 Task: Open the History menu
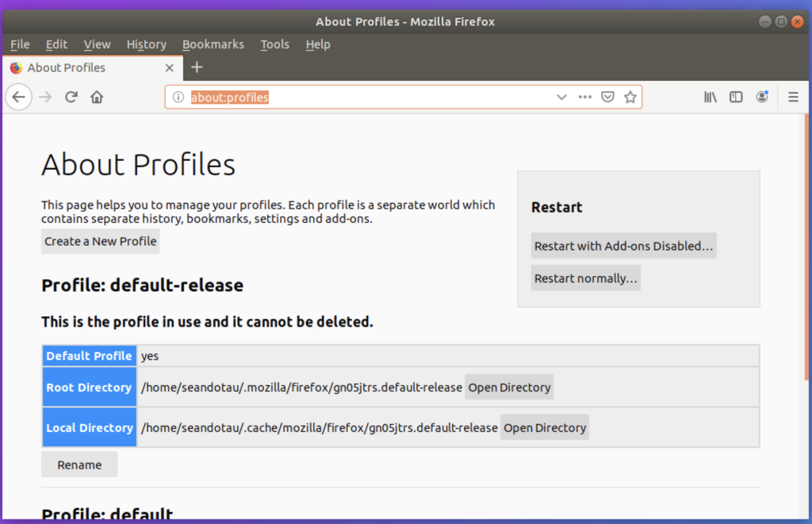tap(147, 44)
